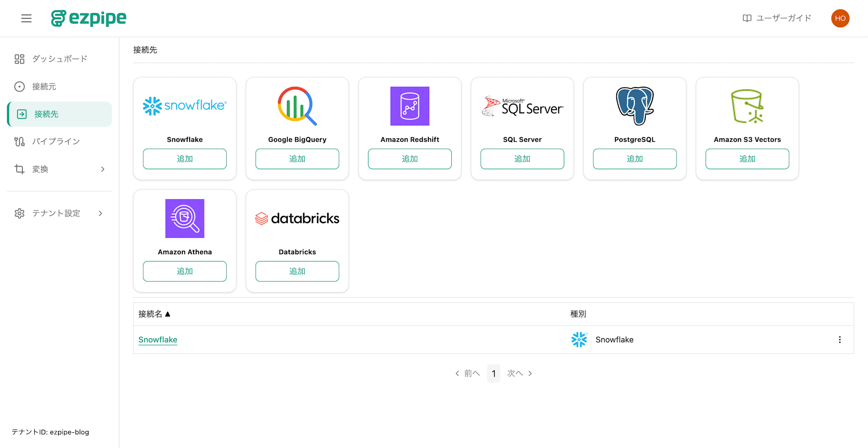The width and height of the screenshot is (868, 448).
Task: Click the Databricks logo
Action: (x=297, y=218)
